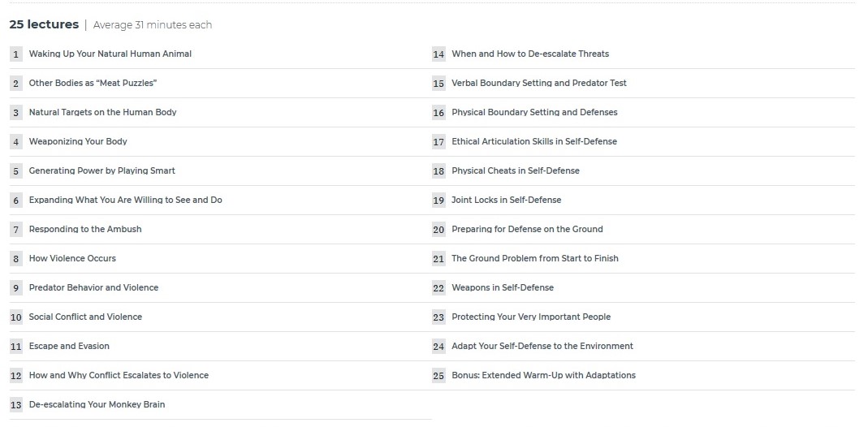Select Ethical Articulation Skills in Self-Defense
Screen dimensions: 868x427
[x=533, y=141]
